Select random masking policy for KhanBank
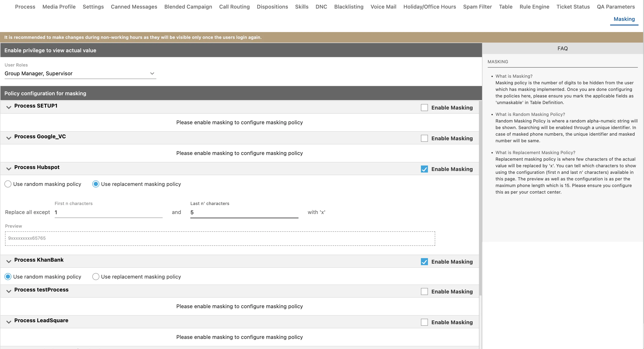 pos(8,277)
